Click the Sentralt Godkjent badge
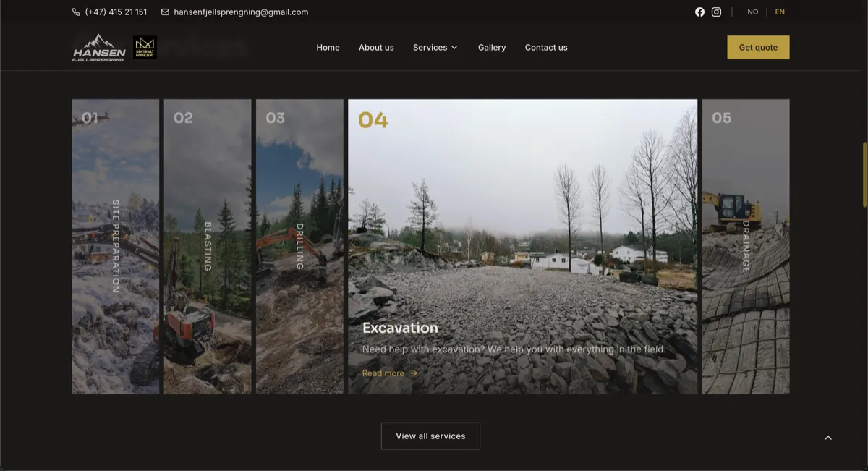 click(x=145, y=48)
